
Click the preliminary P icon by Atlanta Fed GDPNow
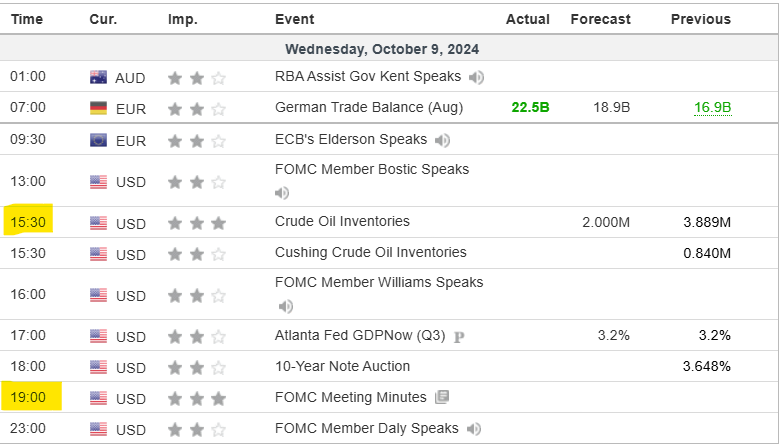coord(459,337)
